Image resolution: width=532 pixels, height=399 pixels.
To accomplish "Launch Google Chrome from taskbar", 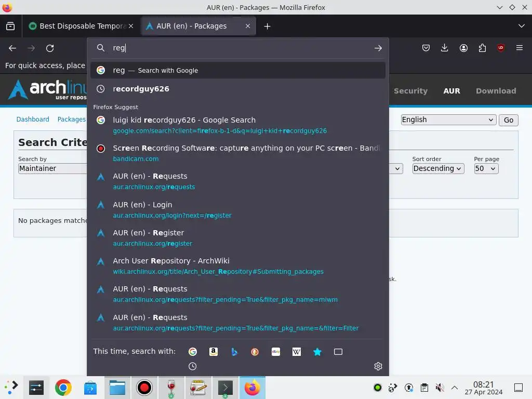I will coord(63,388).
